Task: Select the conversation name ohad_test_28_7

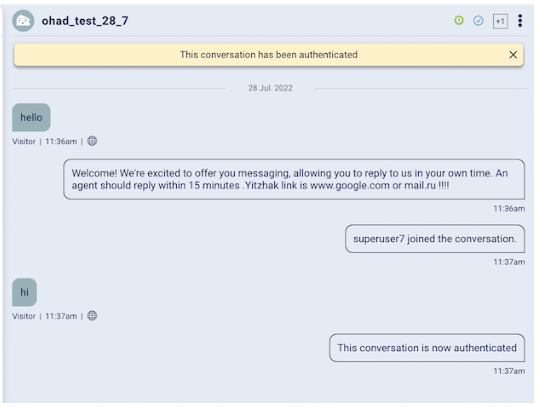Action: click(85, 21)
